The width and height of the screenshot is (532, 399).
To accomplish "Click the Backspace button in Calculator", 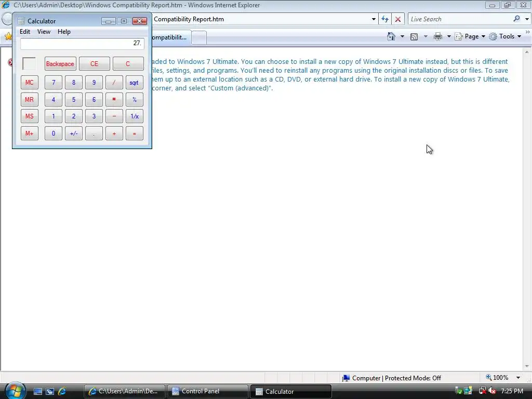I will [x=60, y=64].
